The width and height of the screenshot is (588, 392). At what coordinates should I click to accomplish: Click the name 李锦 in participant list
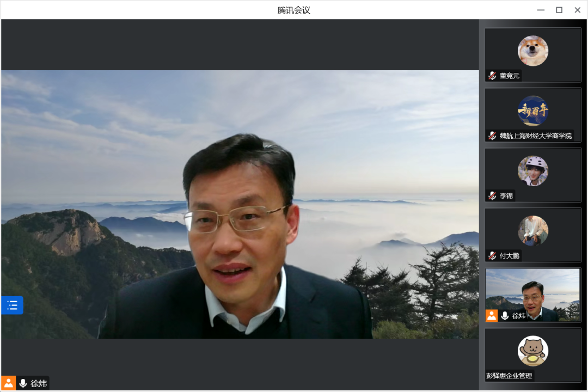506,196
